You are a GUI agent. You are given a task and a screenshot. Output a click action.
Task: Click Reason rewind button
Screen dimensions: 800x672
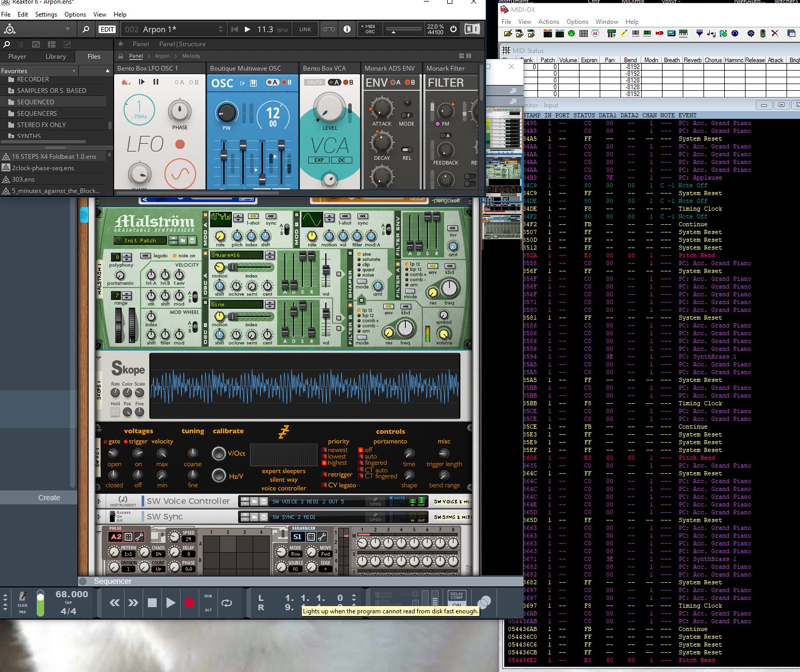click(x=115, y=602)
